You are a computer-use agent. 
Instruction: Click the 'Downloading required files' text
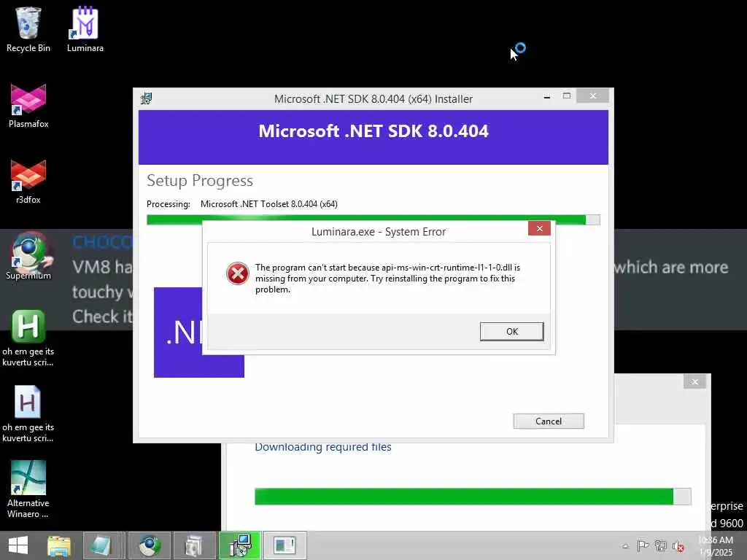323,447
